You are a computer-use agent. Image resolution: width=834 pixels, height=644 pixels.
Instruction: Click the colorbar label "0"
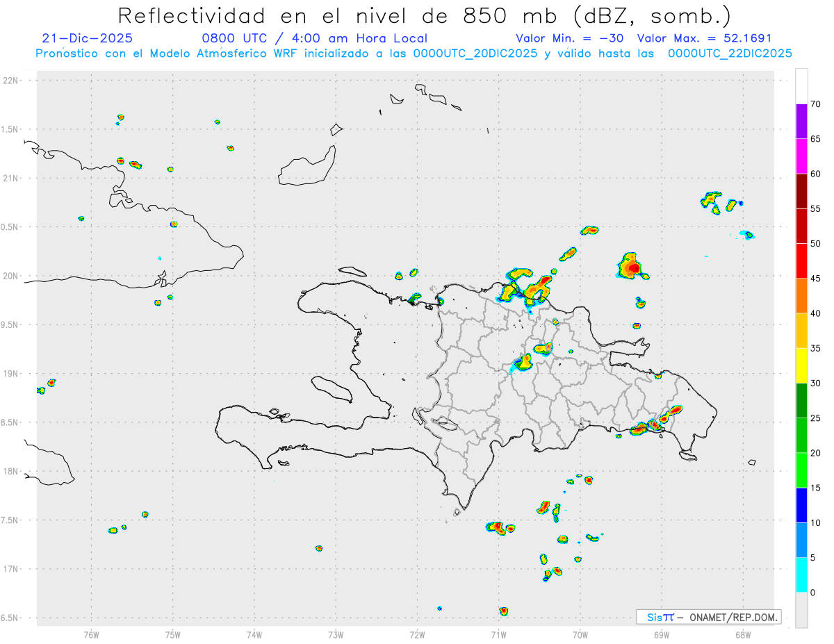(812, 593)
